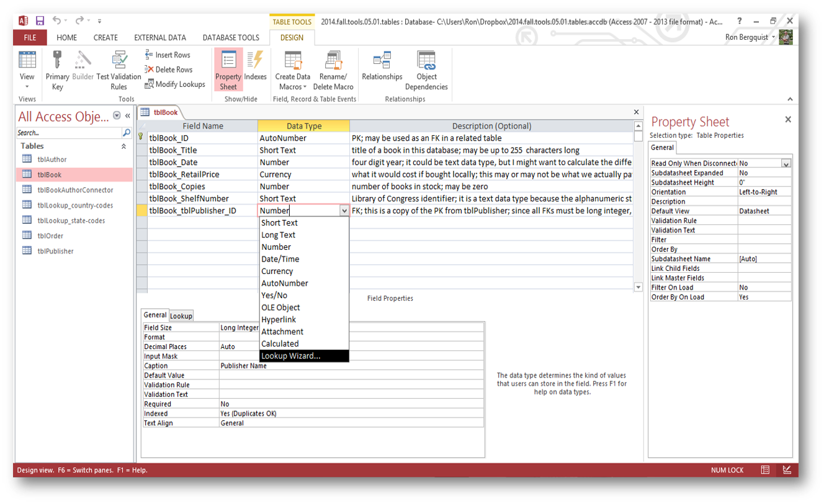Click the Modify Lookups button

coord(175,84)
